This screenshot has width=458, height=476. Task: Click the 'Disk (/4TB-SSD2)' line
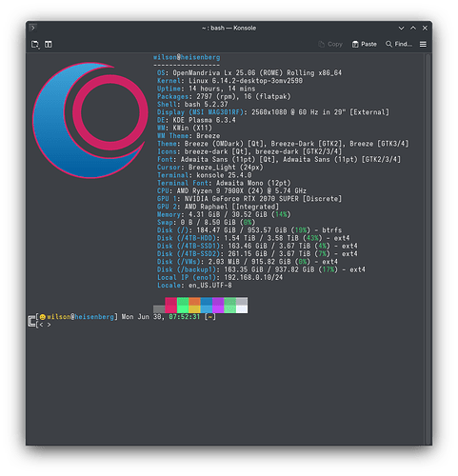coord(257,254)
